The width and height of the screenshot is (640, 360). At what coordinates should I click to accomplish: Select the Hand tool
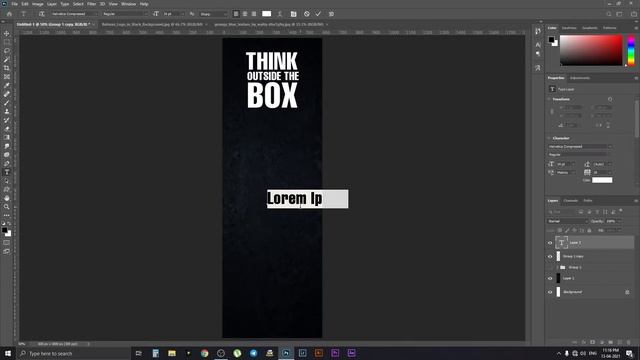click(x=7, y=198)
